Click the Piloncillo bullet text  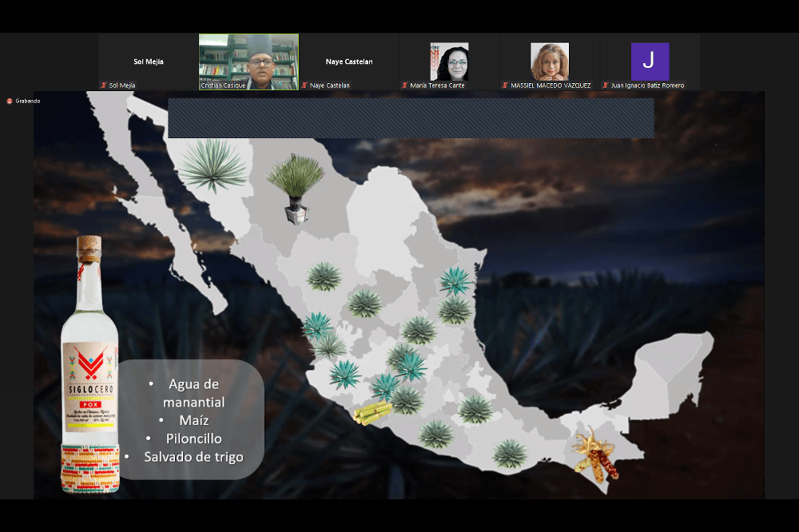[193, 439]
